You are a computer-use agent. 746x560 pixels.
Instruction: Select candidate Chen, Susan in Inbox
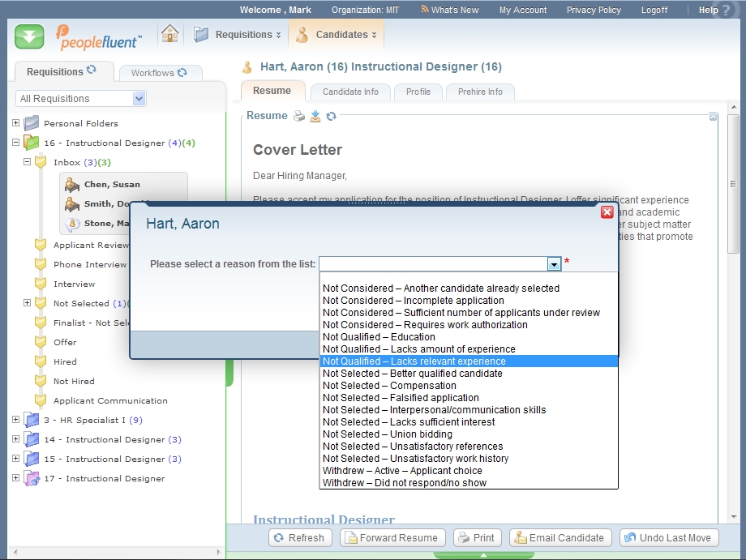click(x=111, y=185)
